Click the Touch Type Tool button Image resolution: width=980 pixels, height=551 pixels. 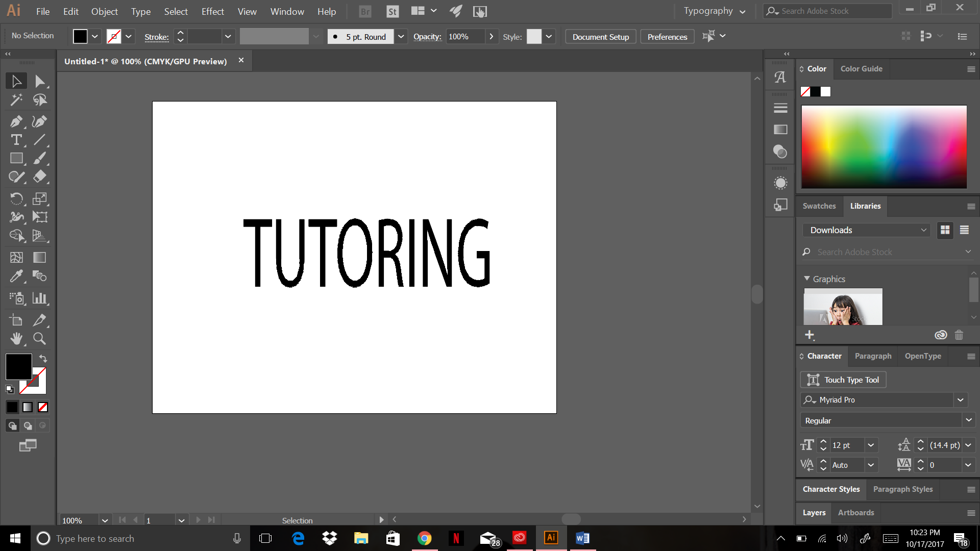843,380
